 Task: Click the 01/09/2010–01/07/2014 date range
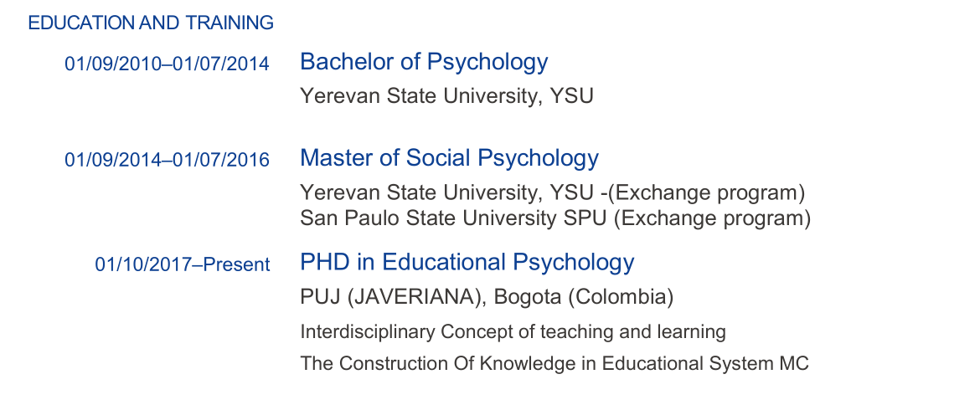click(167, 64)
